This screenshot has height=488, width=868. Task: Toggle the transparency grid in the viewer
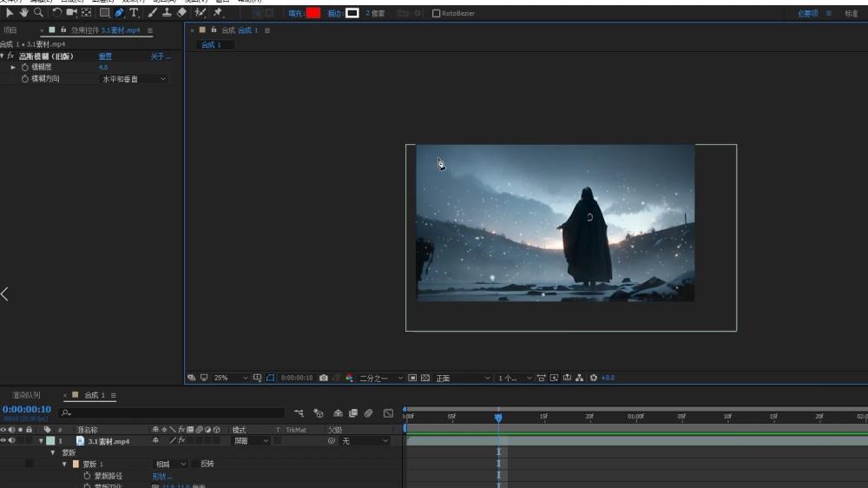point(425,378)
